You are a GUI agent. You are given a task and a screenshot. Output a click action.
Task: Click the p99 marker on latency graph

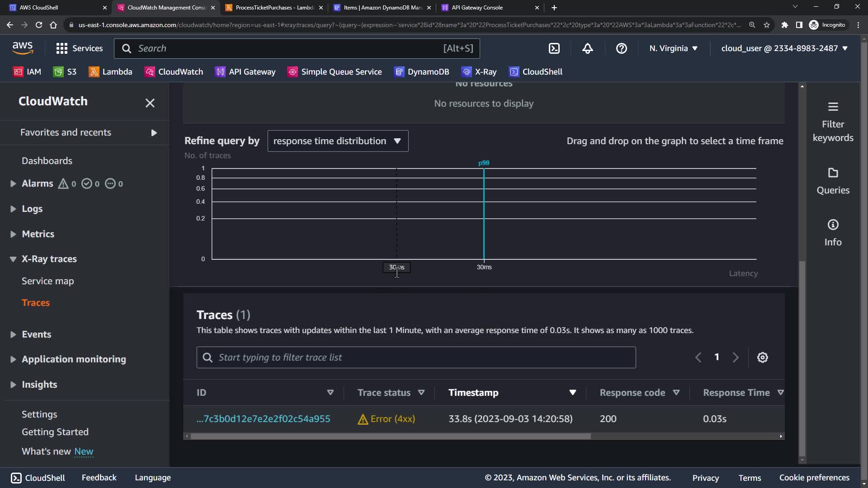[x=484, y=163]
